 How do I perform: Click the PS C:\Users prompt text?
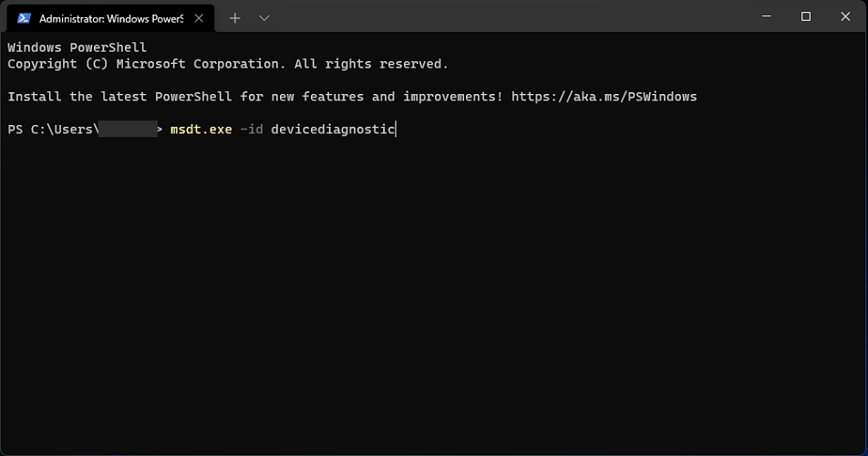click(53, 130)
